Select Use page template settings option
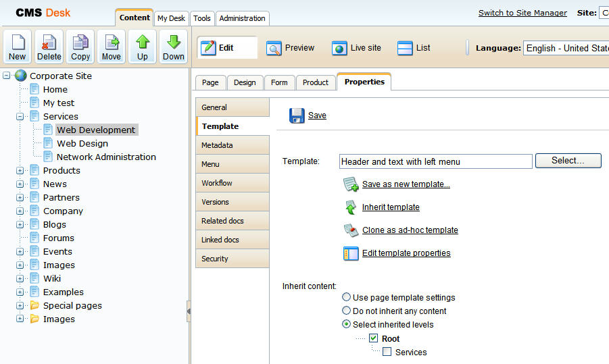Image resolution: width=609 pixels, height=364 pixels. coord(346,297)
